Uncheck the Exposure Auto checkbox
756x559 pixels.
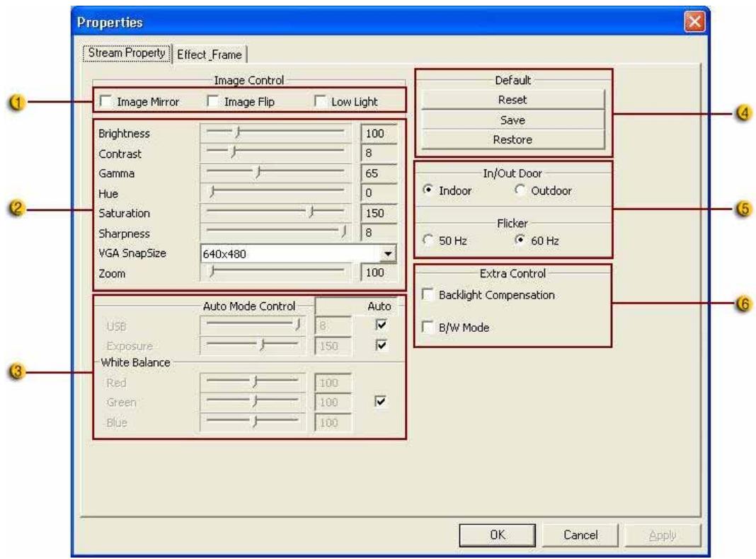(x=381, y=345)
